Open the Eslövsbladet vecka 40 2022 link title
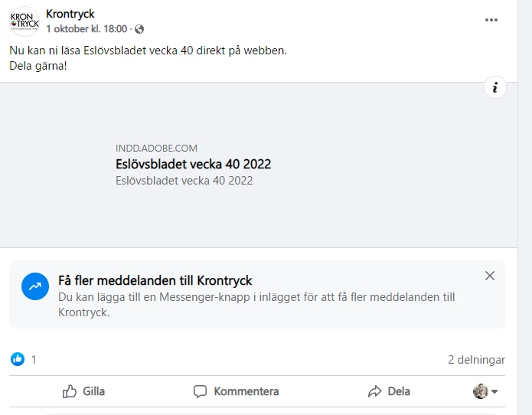The image size is (532, 415). (193, 164)
